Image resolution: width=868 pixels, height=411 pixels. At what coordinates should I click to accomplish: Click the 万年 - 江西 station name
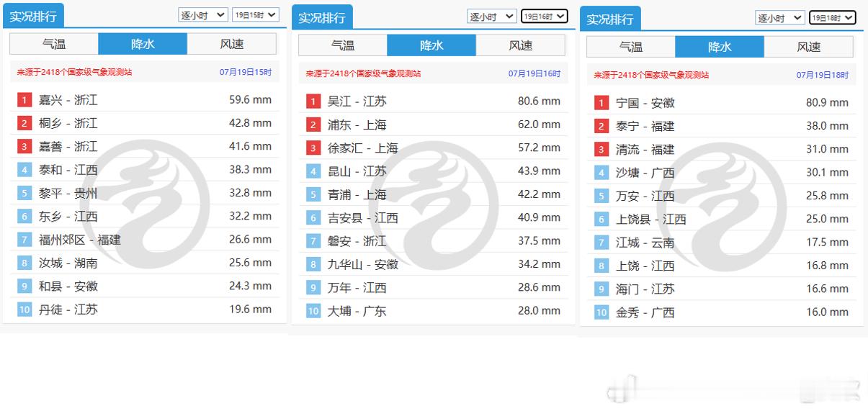(357, 287)
